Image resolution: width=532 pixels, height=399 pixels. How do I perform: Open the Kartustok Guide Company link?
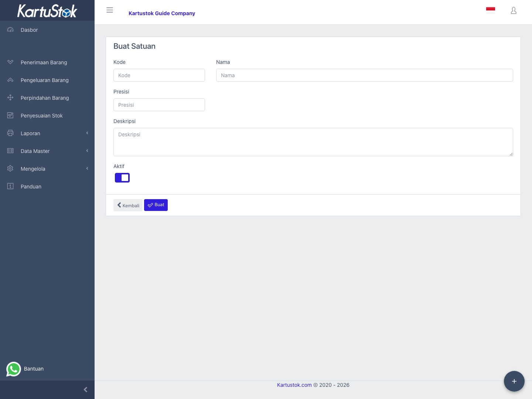click(162, 13)
